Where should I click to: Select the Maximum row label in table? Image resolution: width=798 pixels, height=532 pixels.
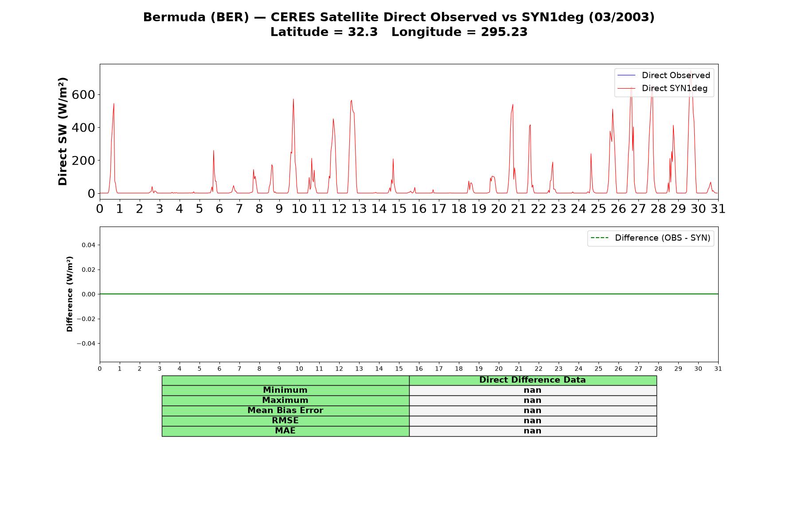(285, 400)
